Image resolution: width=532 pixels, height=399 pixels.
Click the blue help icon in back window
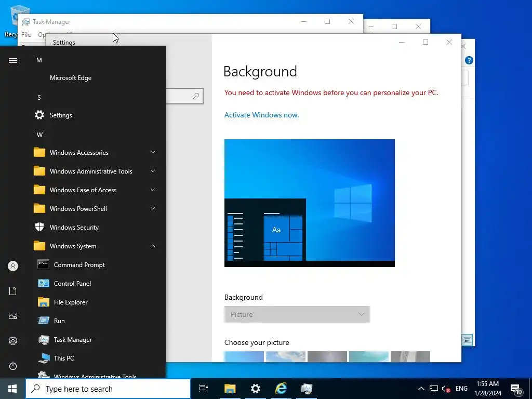(469, 60)
